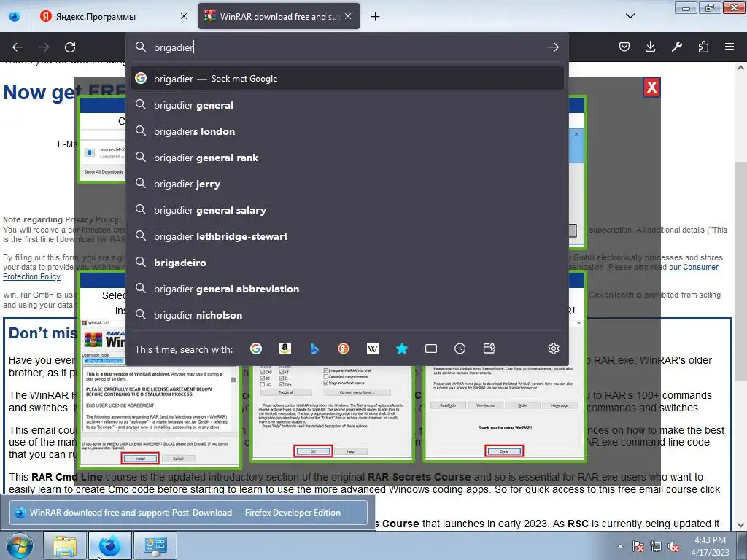Open the Extensions puzzle icon

click(703, 47)
